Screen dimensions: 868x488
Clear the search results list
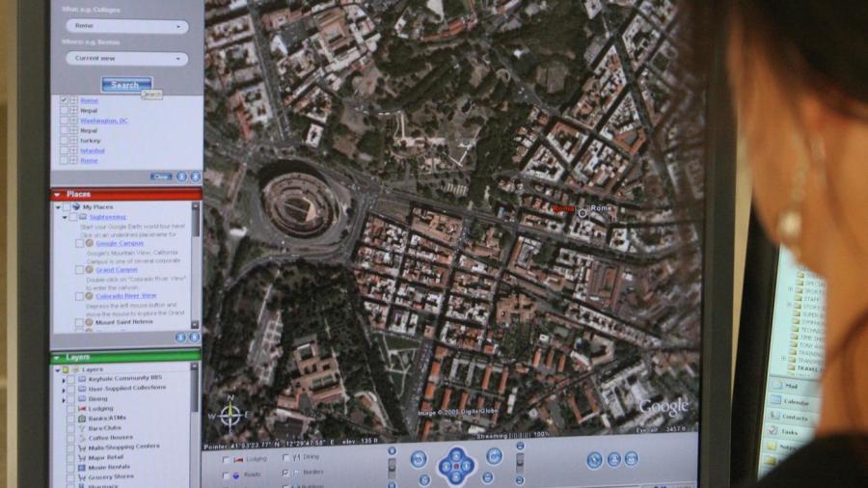(161, 176)
